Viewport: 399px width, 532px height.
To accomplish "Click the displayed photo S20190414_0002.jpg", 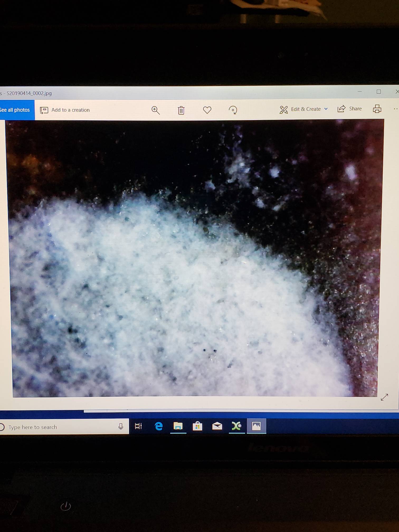I will (195, 258).
